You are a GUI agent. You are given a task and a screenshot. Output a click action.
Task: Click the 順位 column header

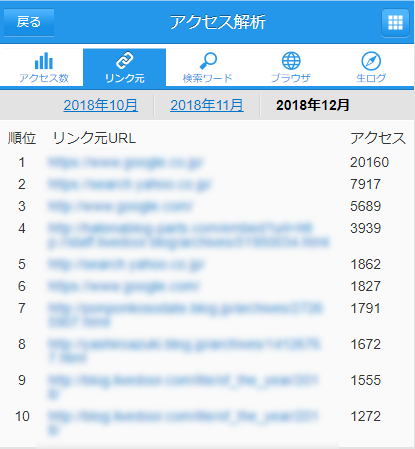click(22, 138)
